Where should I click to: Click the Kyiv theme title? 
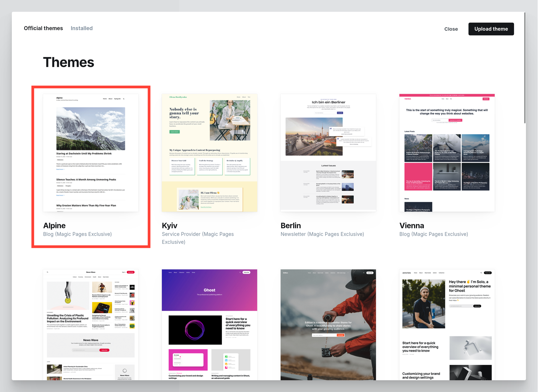pyautogui.click(x=169, y=226)
